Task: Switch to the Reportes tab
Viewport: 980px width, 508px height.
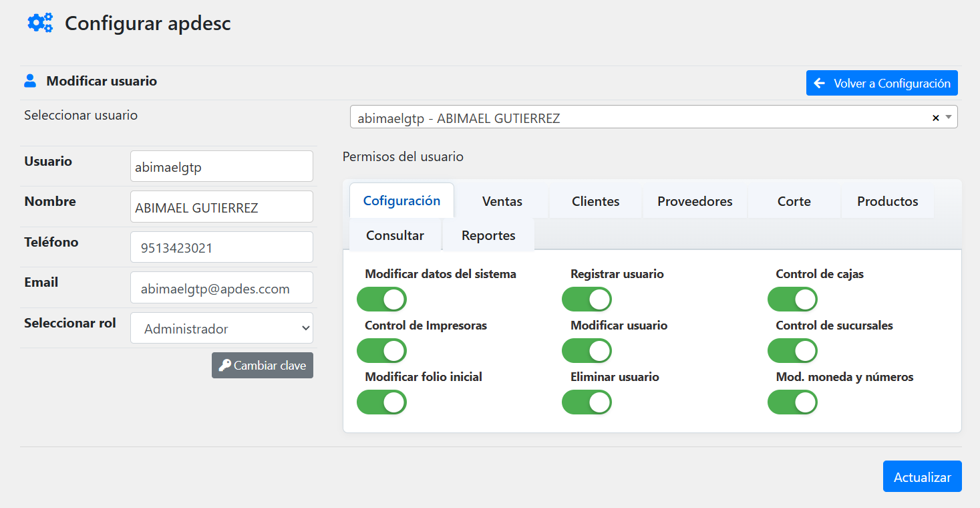Action: (488, 235)
